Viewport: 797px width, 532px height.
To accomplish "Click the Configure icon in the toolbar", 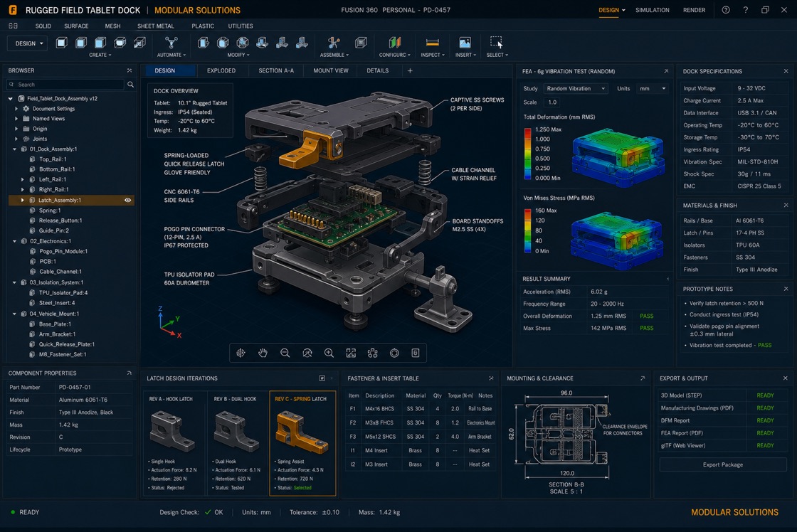I will (x=394, y=43).
